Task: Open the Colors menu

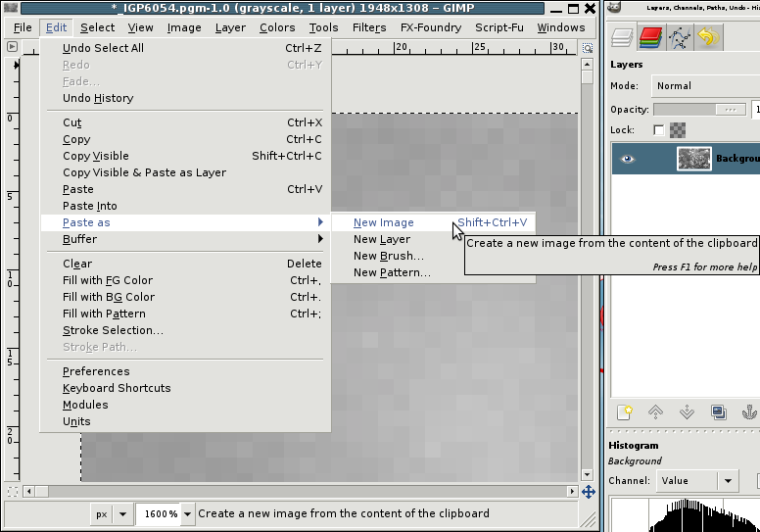Action: (277, 27)
